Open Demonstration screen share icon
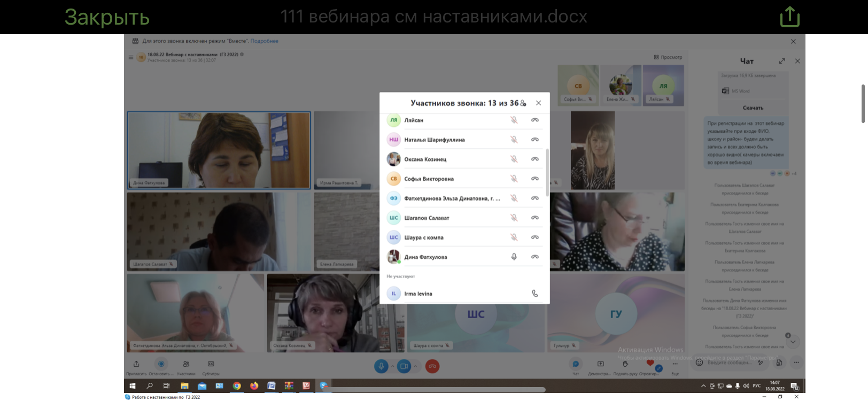The width and height of the screenshot is (868, 401). pyautogui.click(x=600, y=365)
